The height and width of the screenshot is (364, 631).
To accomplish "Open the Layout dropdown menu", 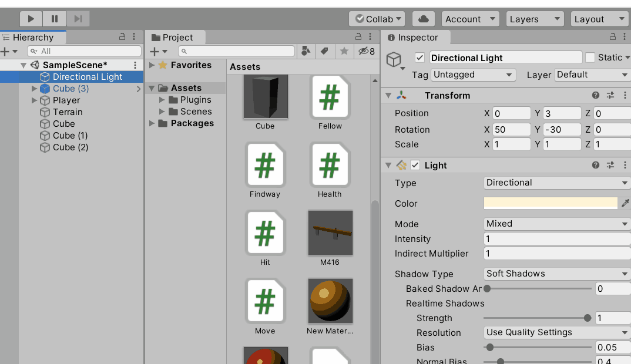I will coord(599,19).
